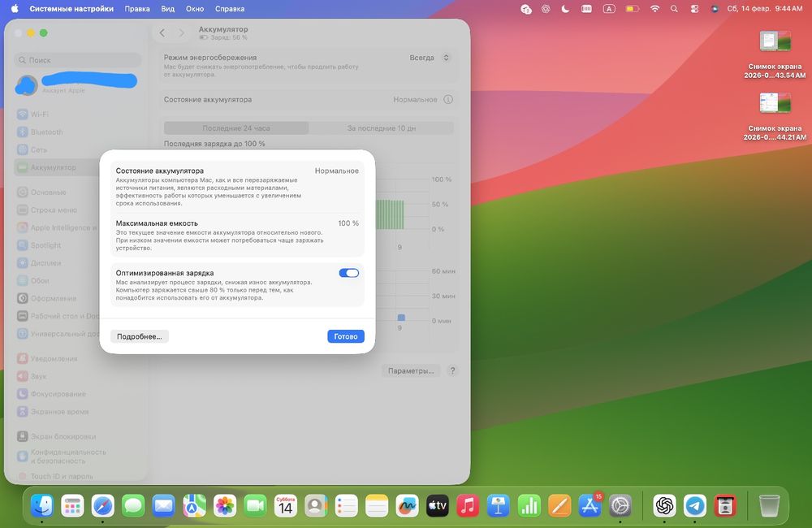Image resolution: width=812 pixels, height=528 pixels.
Task: Open Numbers from the Dock
Action: [x=529, y=505]
